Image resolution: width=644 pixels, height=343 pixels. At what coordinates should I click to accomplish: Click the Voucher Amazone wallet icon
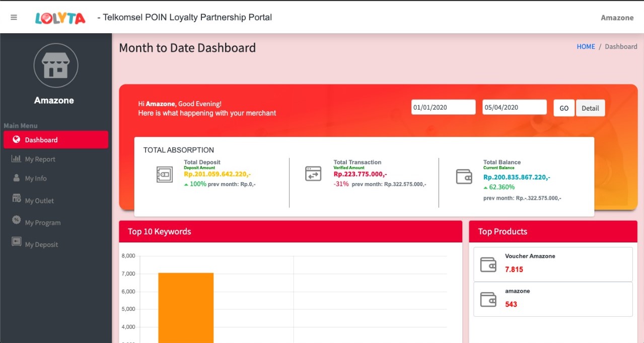[x=488, y=265]
